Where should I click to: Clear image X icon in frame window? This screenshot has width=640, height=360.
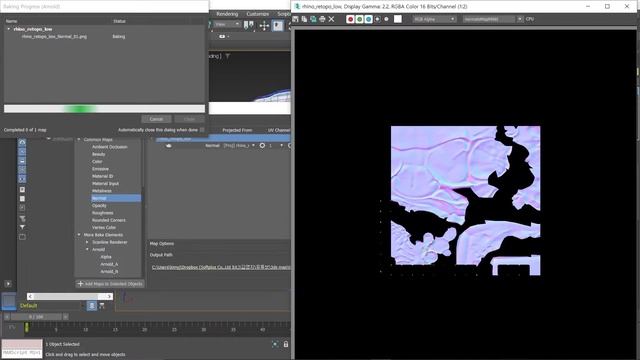tap(331, 19)
